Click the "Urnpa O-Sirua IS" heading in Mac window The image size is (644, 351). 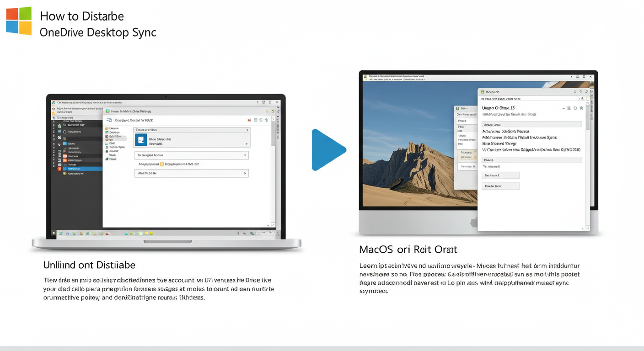[498, 108]
